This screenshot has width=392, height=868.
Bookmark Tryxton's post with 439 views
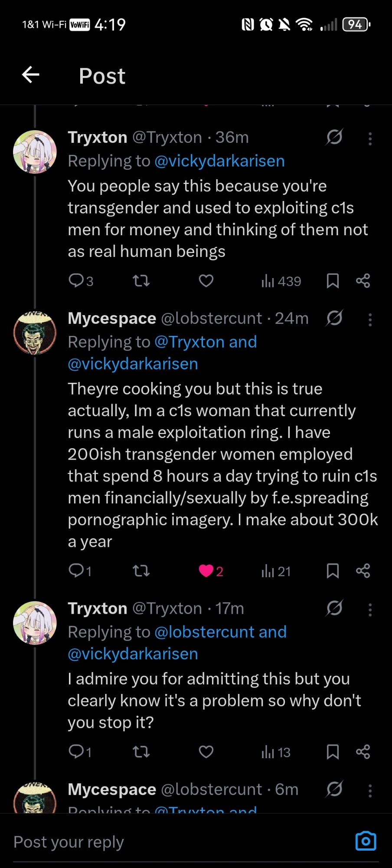click(333, 281)
